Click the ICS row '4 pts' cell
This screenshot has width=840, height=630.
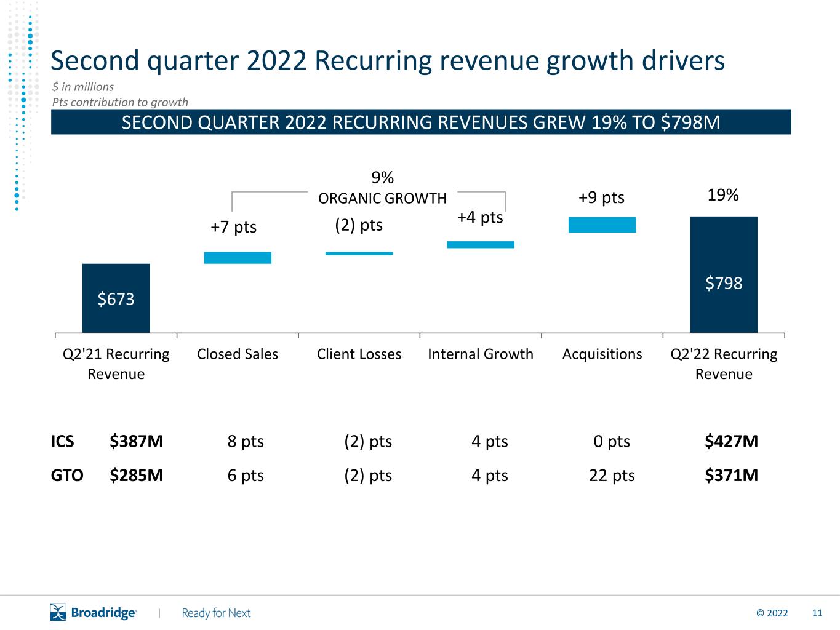click(490, 442)
